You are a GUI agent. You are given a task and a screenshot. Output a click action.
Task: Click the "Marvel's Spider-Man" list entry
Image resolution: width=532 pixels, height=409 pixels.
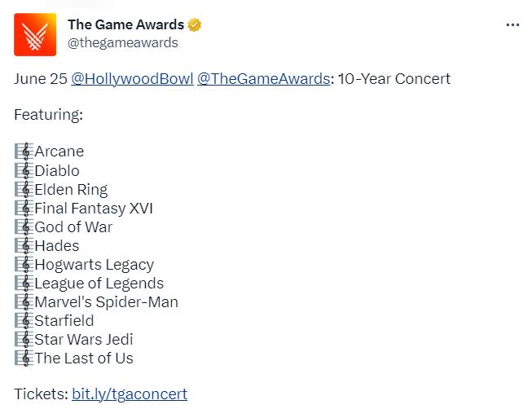pyautogui.click(x=106, y=302)
